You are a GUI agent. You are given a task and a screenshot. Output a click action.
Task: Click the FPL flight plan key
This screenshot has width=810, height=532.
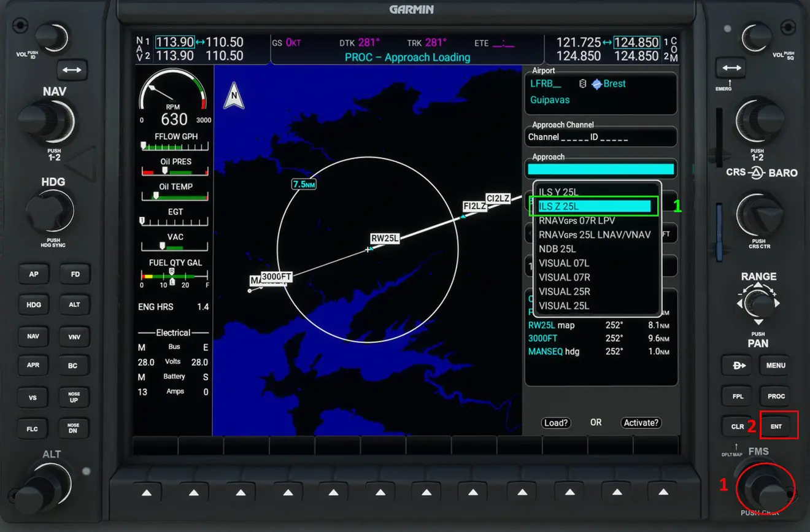737,396
